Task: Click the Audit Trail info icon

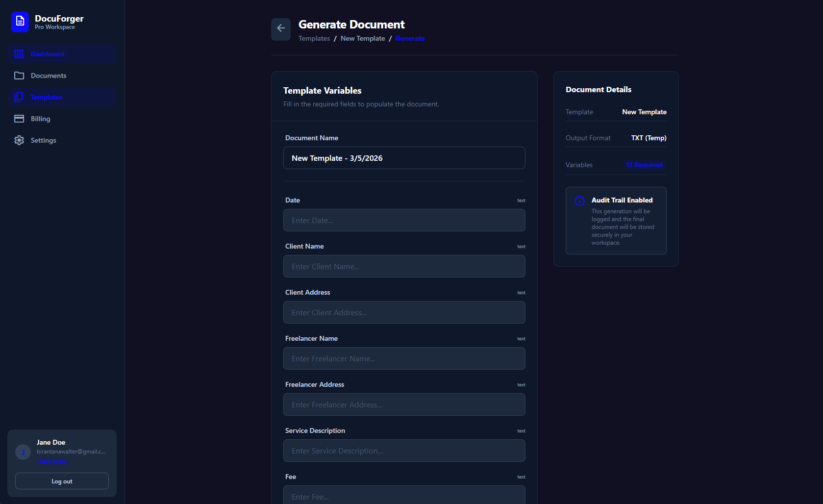Action: click(x=579, y=201)
